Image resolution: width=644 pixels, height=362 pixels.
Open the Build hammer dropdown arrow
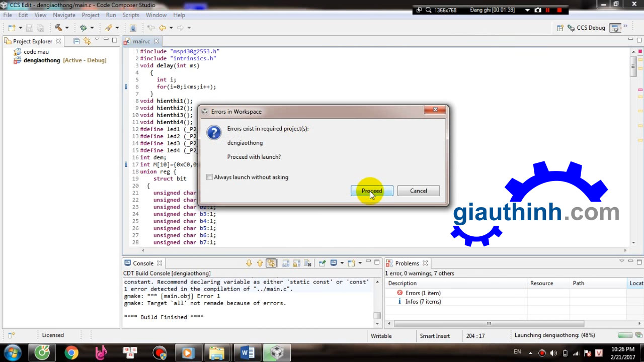(66, 28)
